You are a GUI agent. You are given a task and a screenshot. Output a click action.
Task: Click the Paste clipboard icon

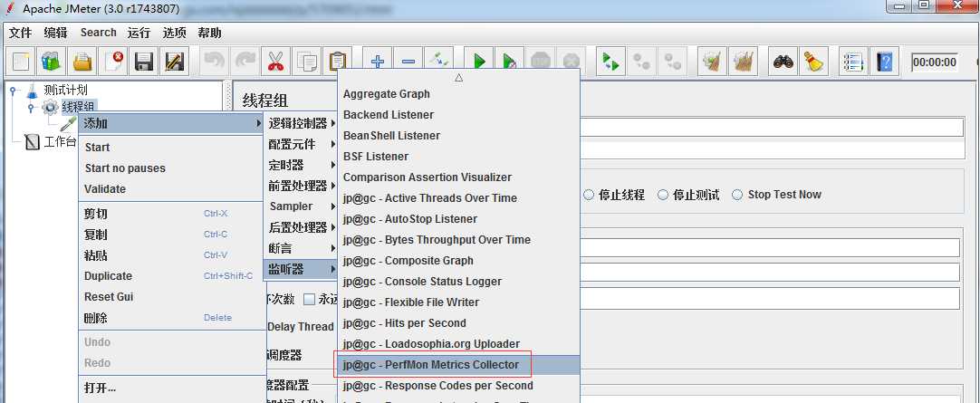click(338, 62)
